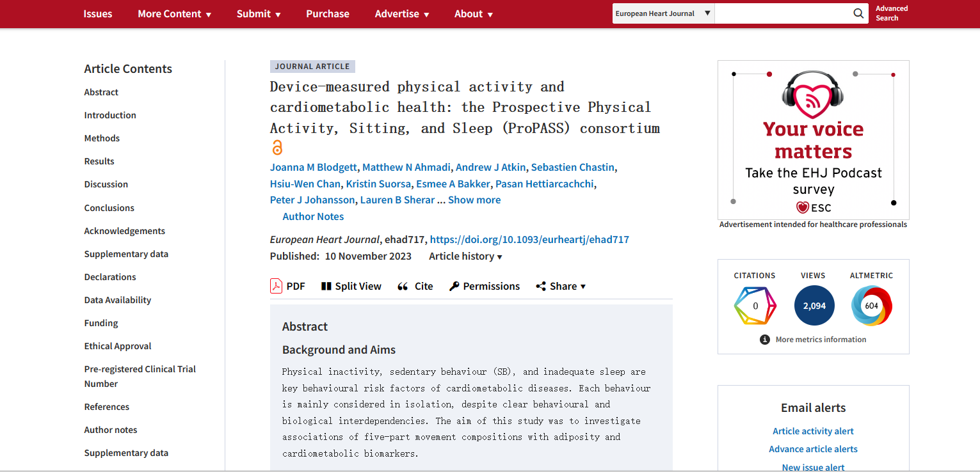Screen dimensions: 980x472
Task: Click Author Notes link below authors
Action: [x=313, y=217]
